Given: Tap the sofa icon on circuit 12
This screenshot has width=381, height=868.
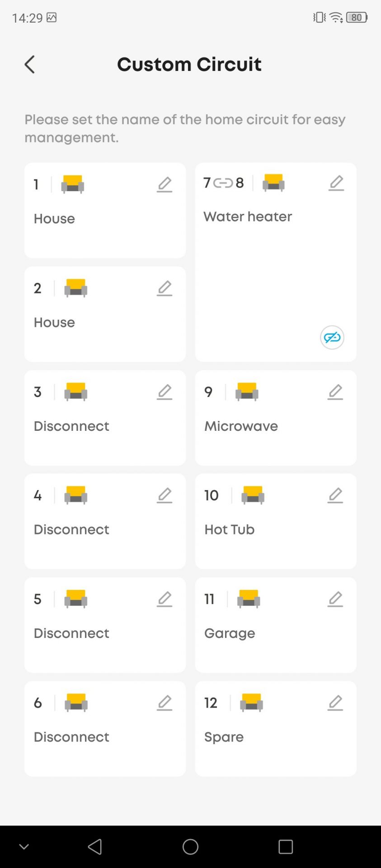Looking at the screenshot, I should (x=251, y=703).
